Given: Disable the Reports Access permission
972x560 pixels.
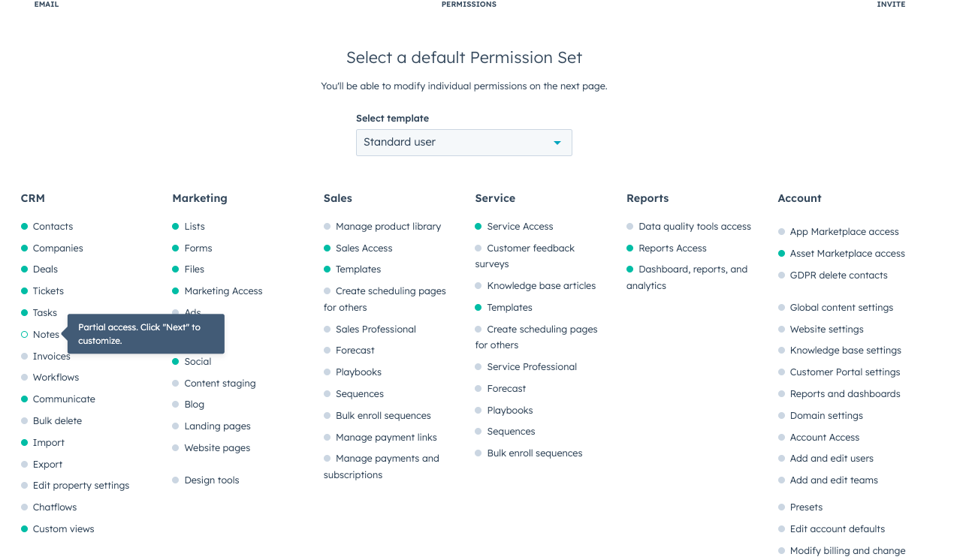Looking at the screenshot, I should point(629,248).
